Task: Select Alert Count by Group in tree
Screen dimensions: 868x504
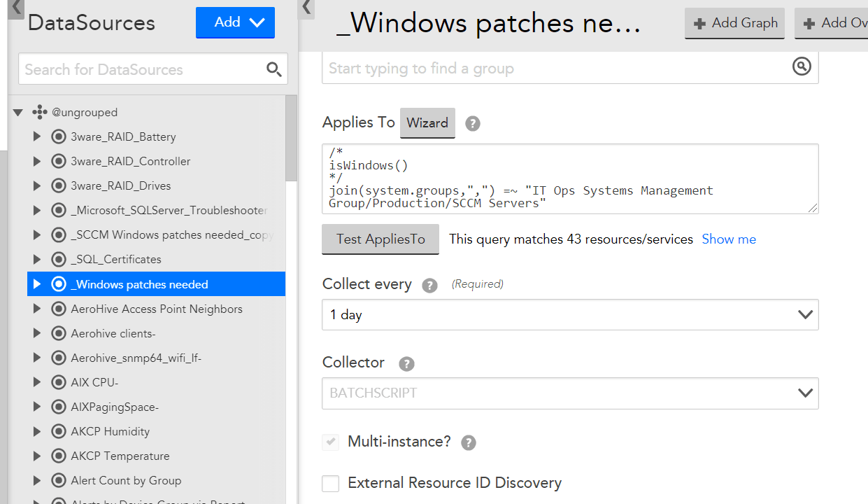Action: click(x=126, y=480)
